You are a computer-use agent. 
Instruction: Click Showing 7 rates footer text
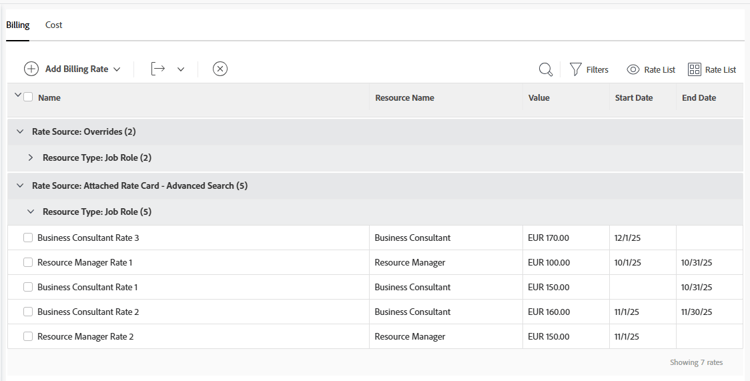696,362
